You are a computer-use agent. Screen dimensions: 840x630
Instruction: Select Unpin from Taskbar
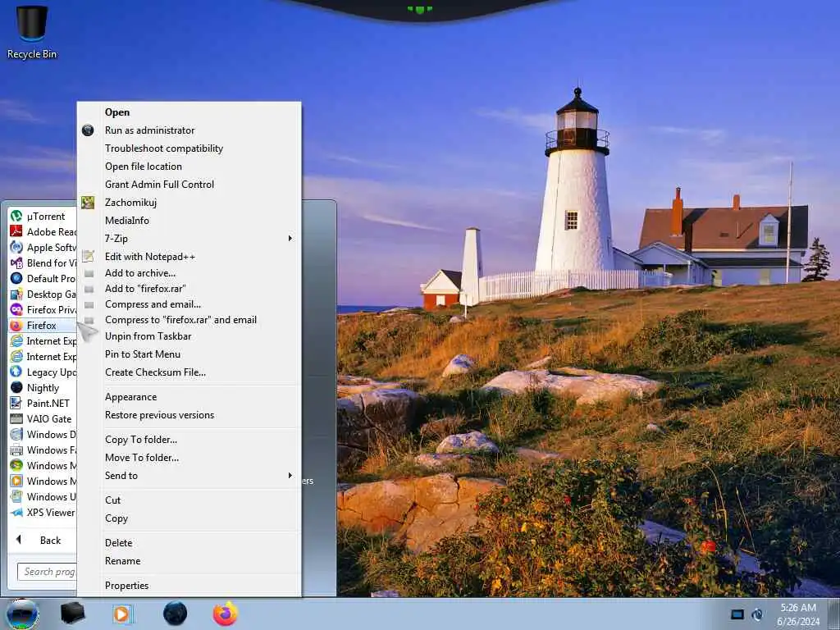click(148, 336)
